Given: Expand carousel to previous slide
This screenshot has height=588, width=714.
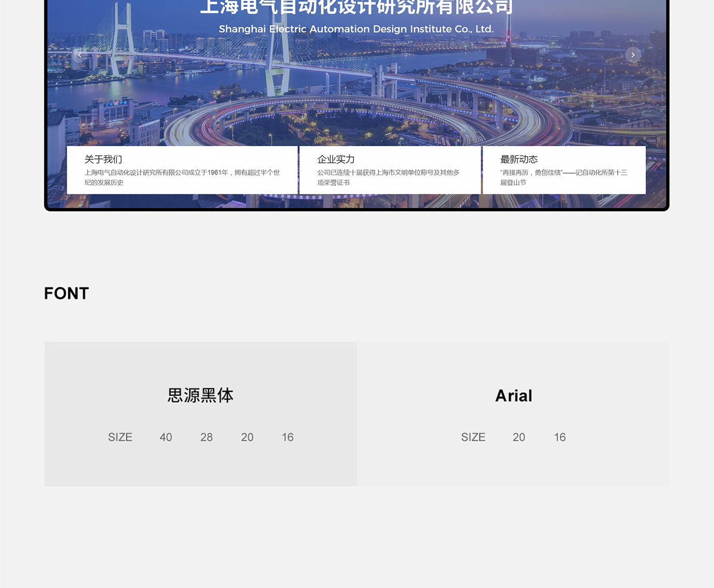Looking at the screenshot, I should [x=80, y=54].
